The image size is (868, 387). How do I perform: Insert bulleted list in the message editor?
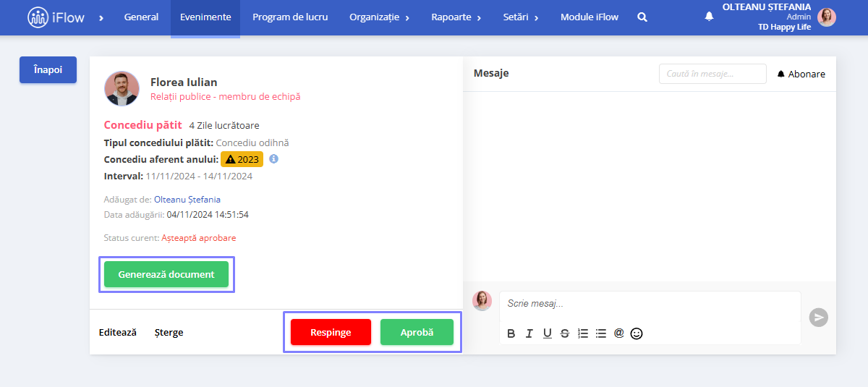(601, 333)
